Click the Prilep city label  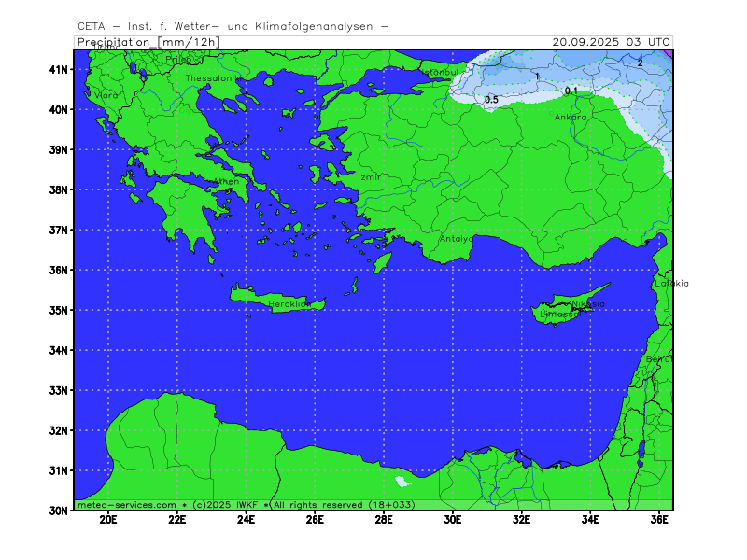point(178,59)
